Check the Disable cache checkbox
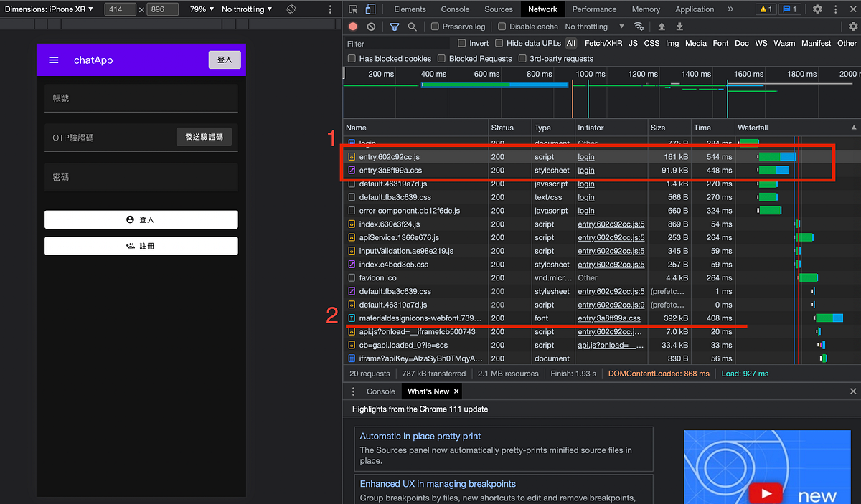 pos(502,26)
